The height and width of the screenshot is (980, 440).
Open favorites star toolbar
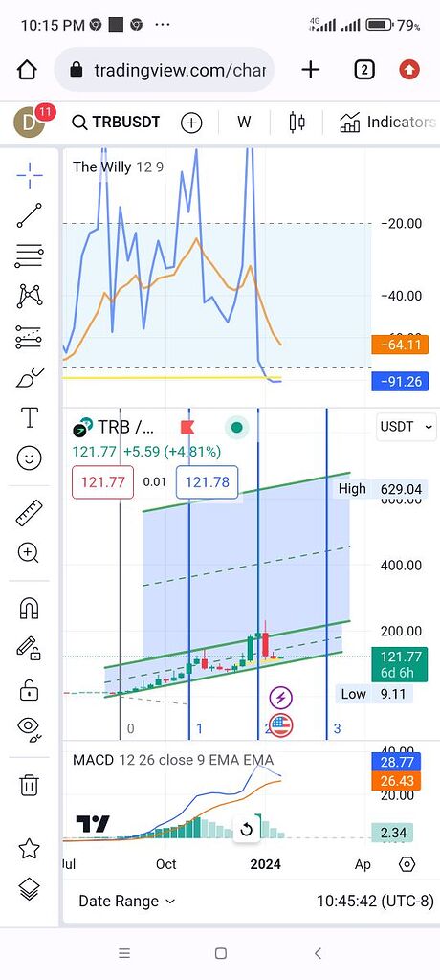pos(30,848)
